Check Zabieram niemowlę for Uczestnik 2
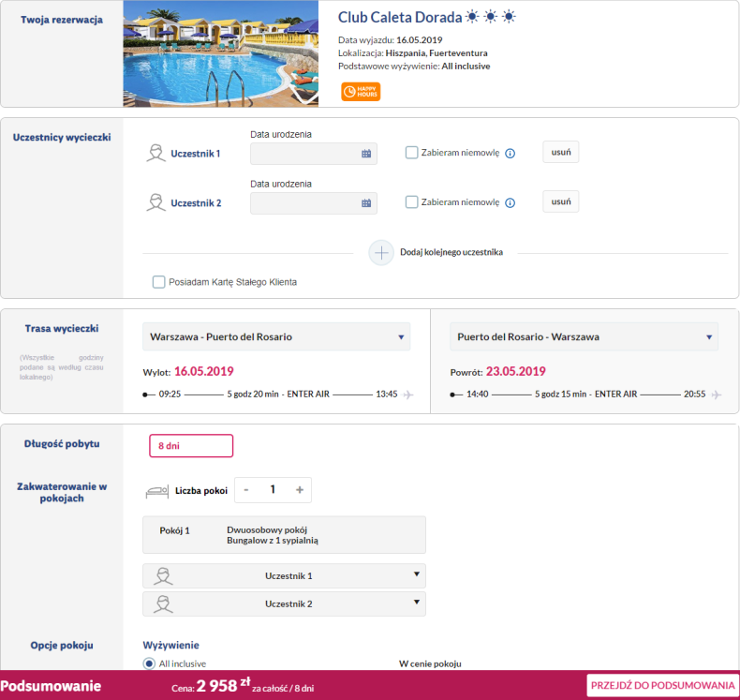Screen dimensions: 740x700 [x=411, y=202]
